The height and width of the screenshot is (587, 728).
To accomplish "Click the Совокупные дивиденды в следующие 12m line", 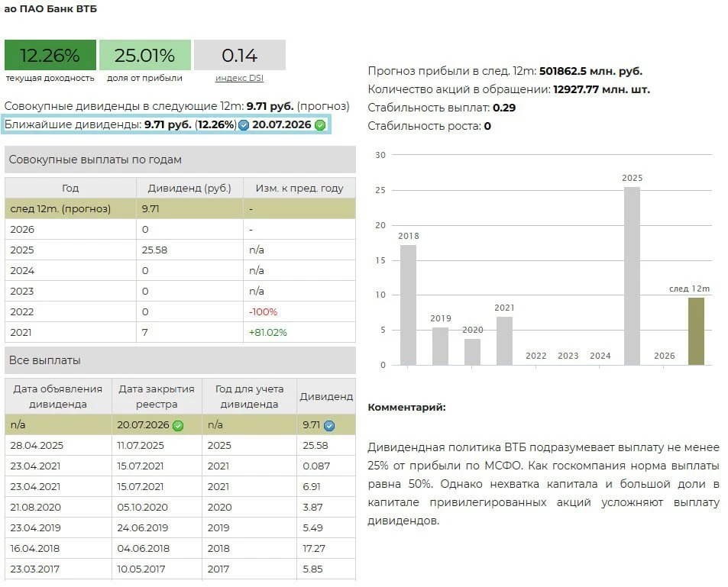I will 177,106.
